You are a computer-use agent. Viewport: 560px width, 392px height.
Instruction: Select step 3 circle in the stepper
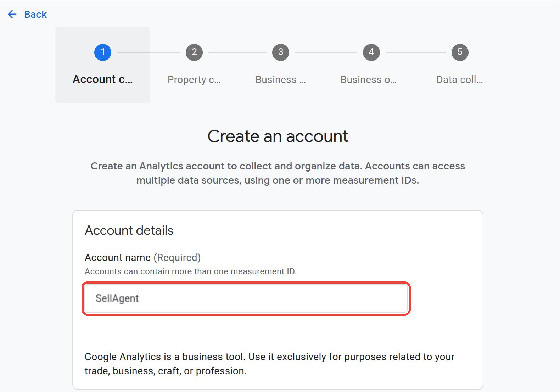coord(281,52)
